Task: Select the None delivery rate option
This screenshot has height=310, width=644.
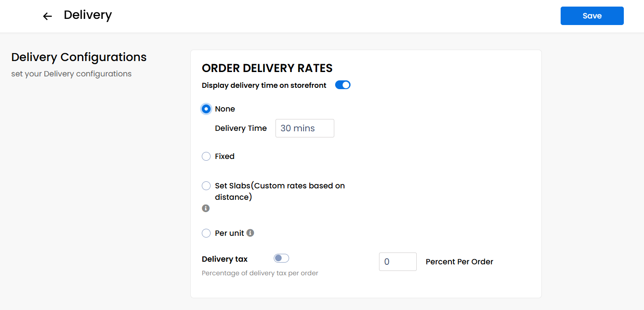Action: point(206,109)
